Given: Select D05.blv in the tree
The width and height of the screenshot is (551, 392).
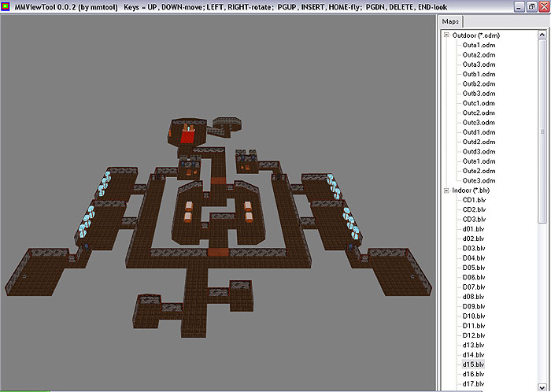Looking at the screenshot, I should 474,268.
